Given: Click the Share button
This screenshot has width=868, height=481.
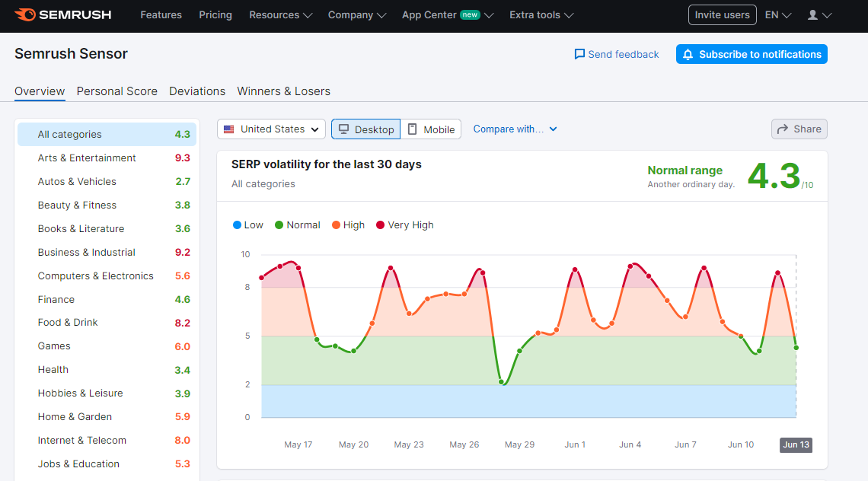Looking at the screenshot, I should [799, 129].
